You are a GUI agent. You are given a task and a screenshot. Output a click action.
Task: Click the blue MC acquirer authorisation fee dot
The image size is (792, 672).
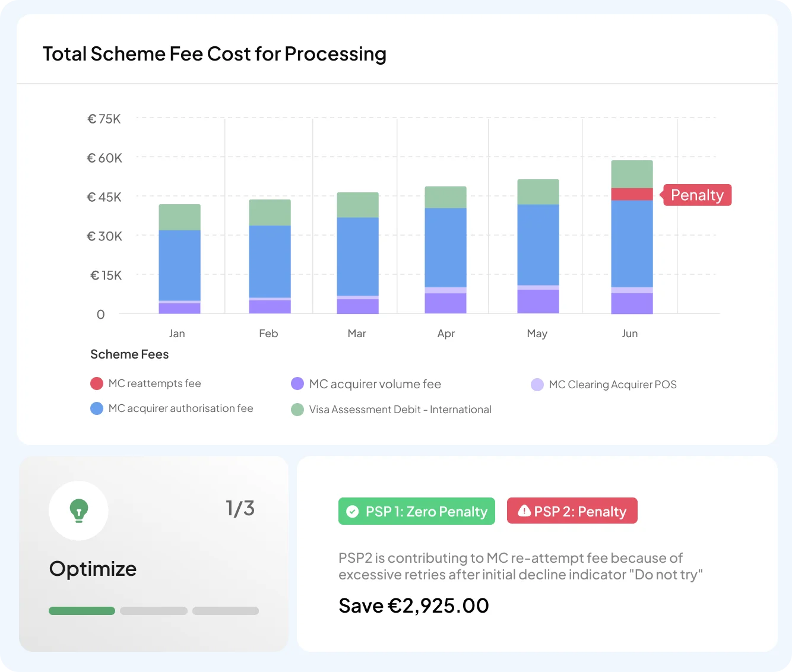point(97,408)
